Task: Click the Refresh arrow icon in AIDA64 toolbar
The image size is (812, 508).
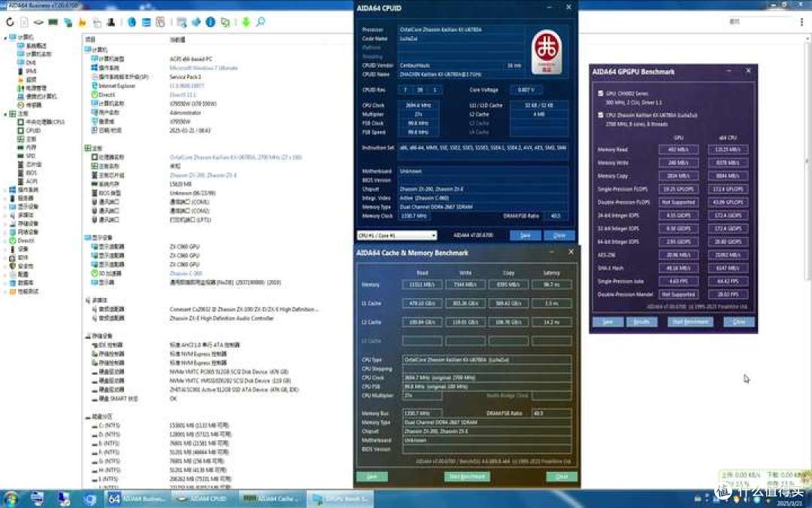Action: 10,22
